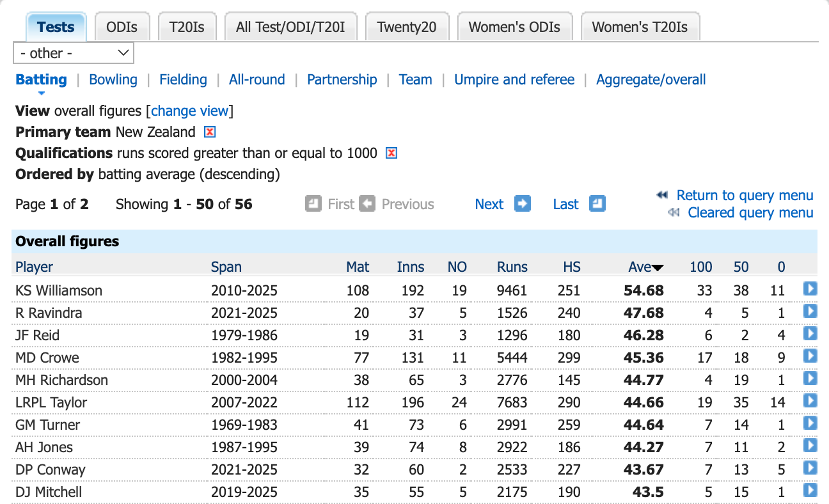The width and height of the screenshot is (829, 504).
Task: Click player name LRPL Taylor
Action: tap(51, 402)
